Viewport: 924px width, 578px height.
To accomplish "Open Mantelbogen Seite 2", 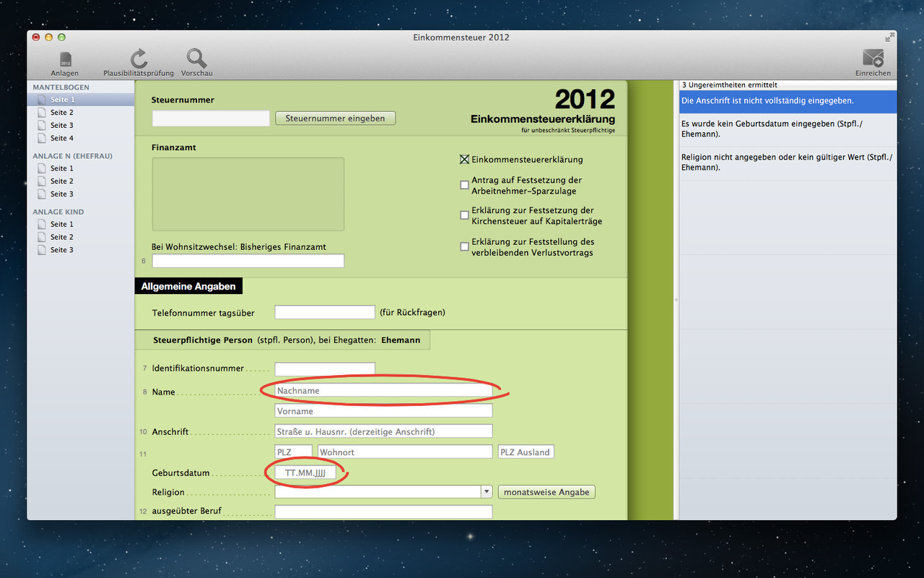I will [81, 113].
